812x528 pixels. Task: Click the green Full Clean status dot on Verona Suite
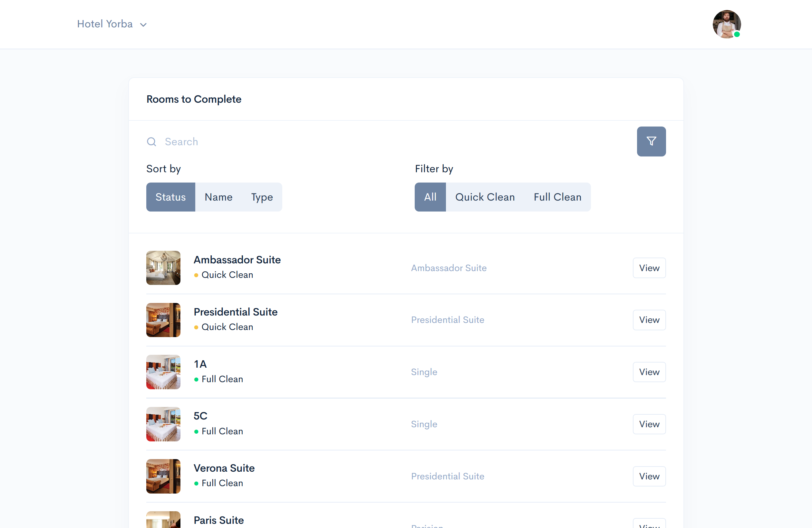click(195, 483)
